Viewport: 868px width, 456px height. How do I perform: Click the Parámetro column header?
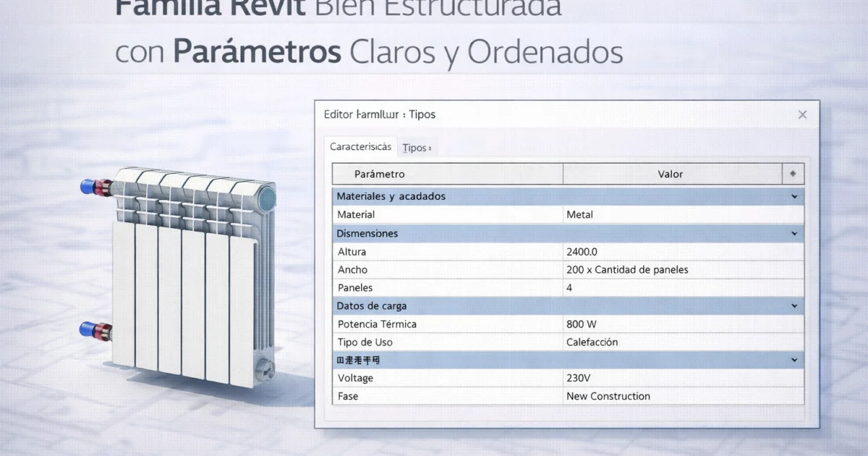[446, 174]
